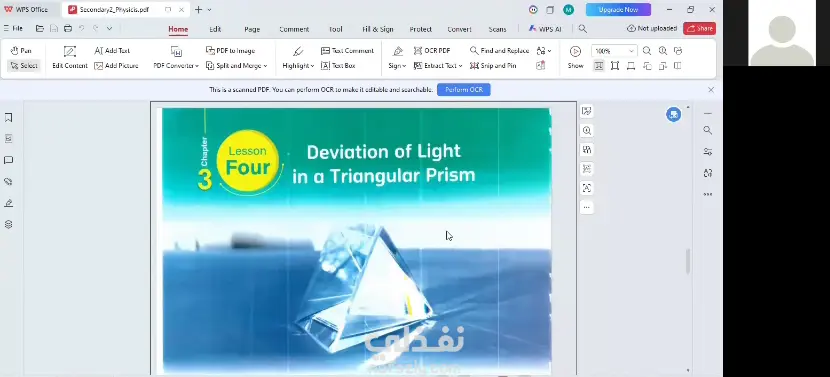Run the OCR PDF tool
This screenshot has height=377, width=830.
click(431, 51)
